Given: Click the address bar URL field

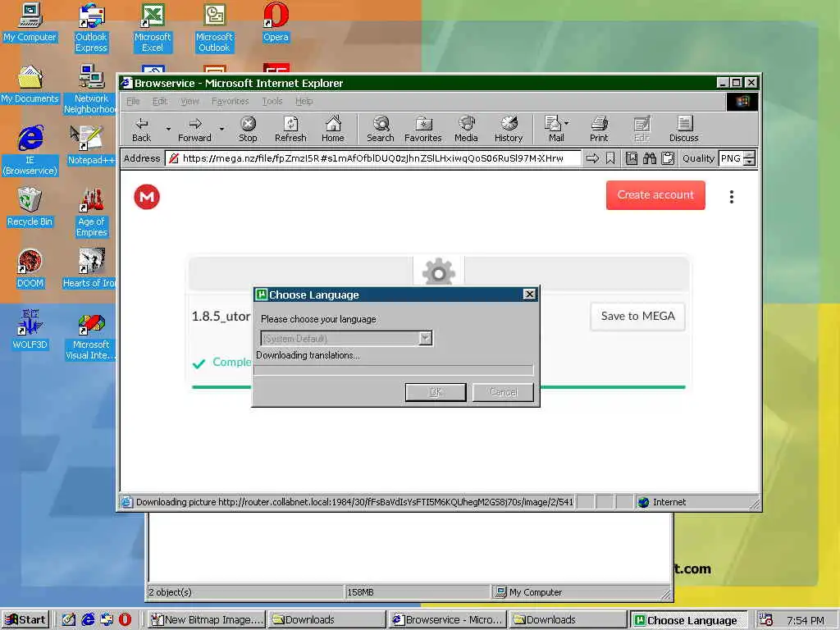Looking at the screenshot, I should [373, 158].
